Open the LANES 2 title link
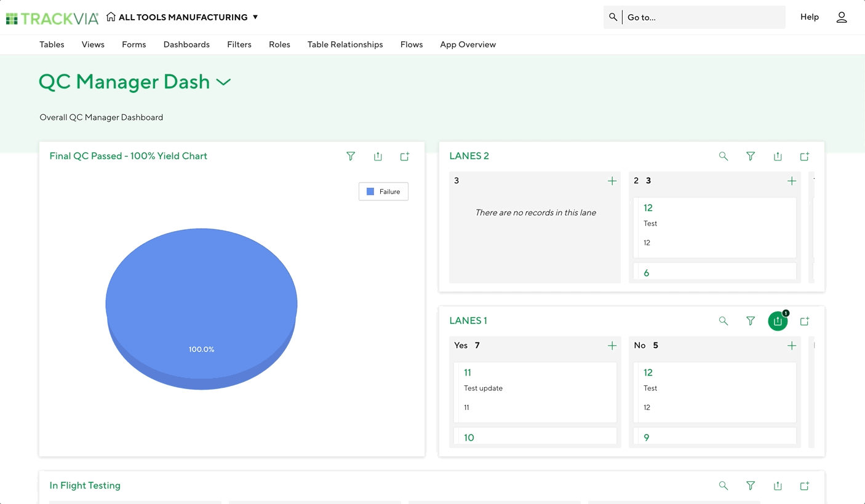 (x=469, y=156)
